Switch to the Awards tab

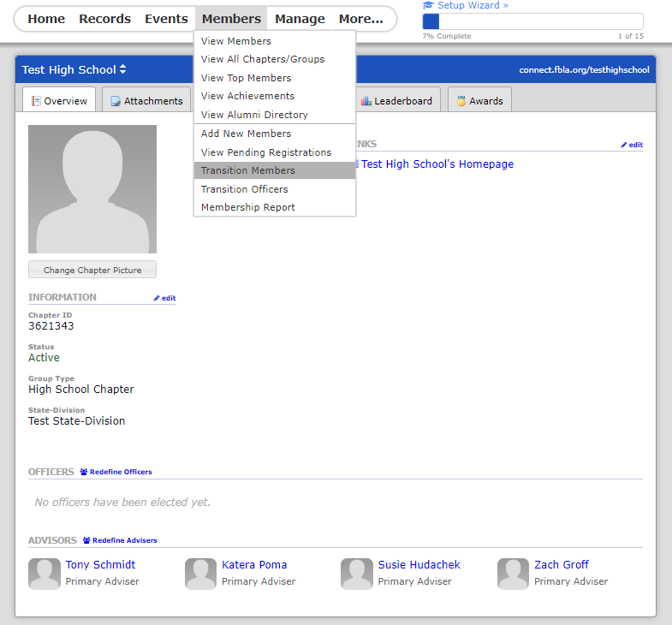click(479, 100)
